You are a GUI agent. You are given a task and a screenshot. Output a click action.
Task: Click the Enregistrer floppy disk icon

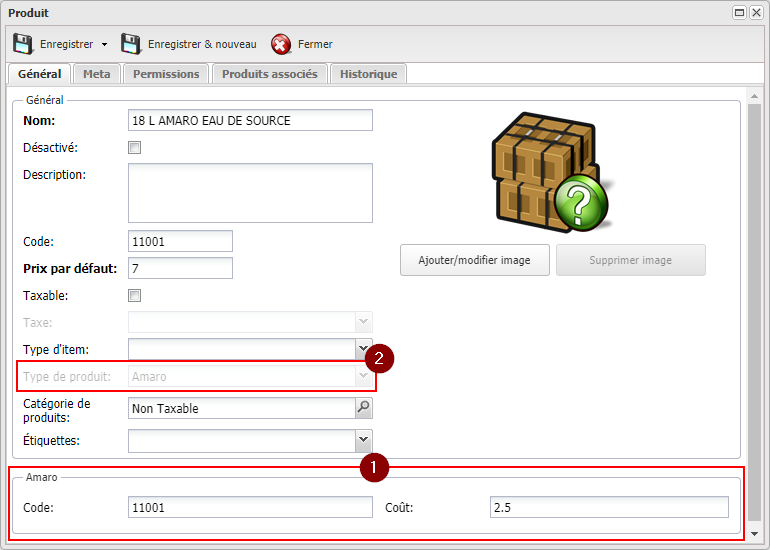23,44
